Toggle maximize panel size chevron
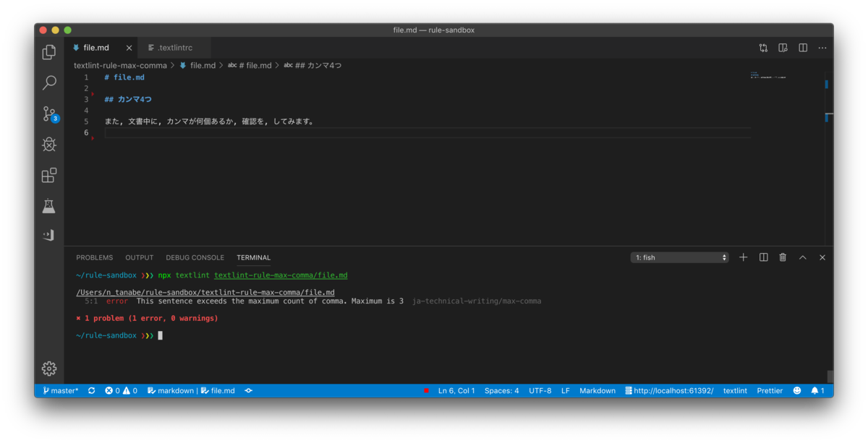868x443 pixels. click(x=803, y=257)
